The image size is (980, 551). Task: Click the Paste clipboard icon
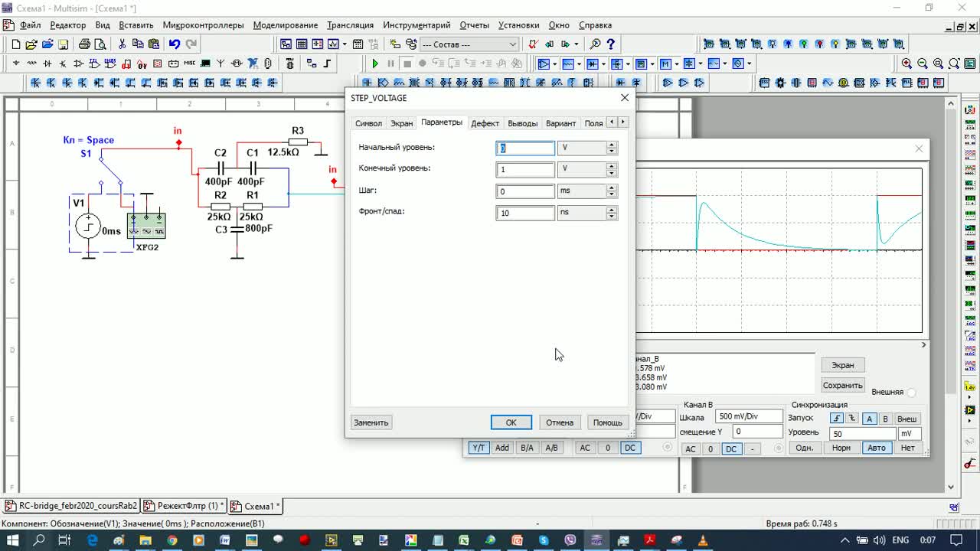click(154, 44)
